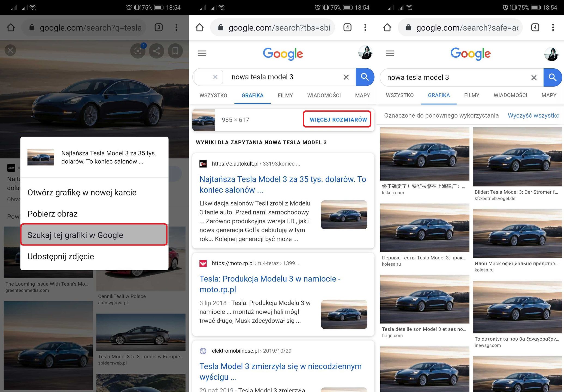Switch to the GRAFIKA tab
This screenshot has width=564, height=392.
tap(252, 95)
